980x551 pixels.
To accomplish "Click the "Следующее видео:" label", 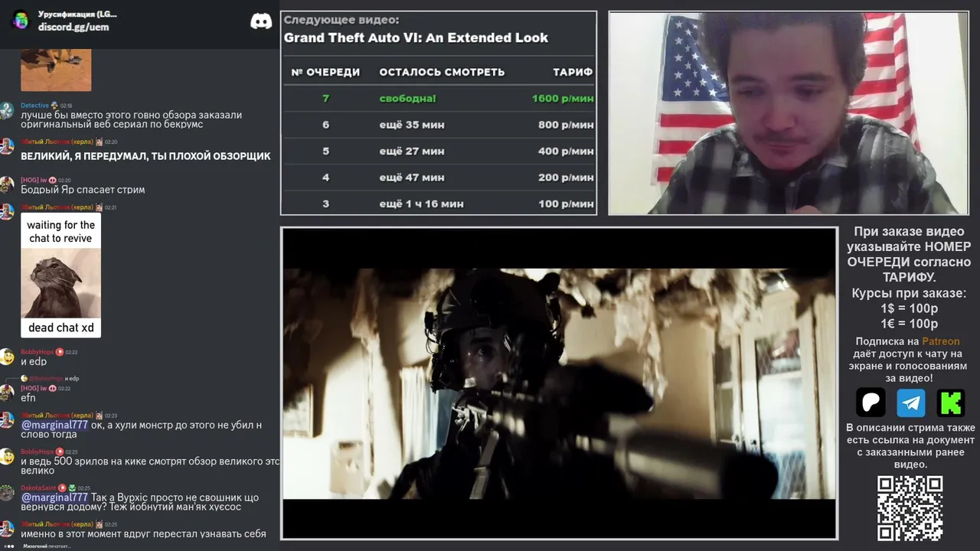I will coord(341,20).
